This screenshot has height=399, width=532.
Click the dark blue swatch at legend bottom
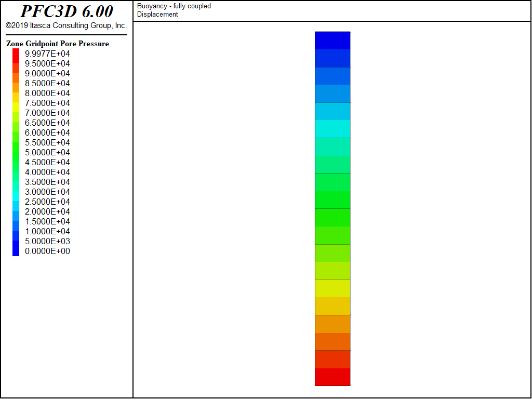click(x=16, y=248)
